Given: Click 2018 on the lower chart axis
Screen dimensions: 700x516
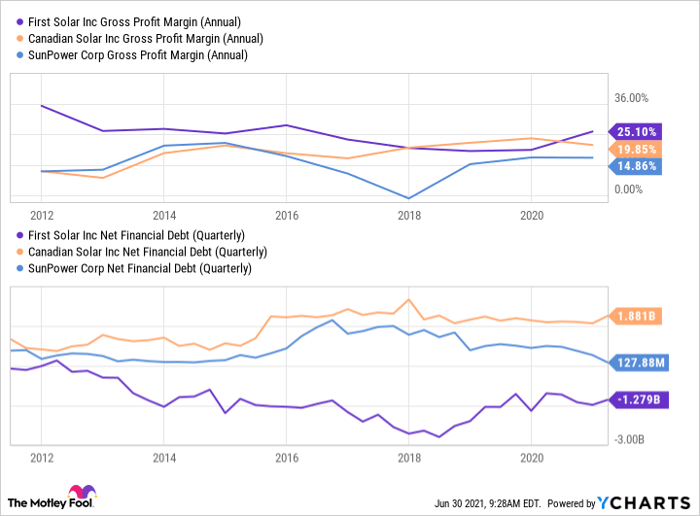Looking at the screenshot, I should point(409,457).
